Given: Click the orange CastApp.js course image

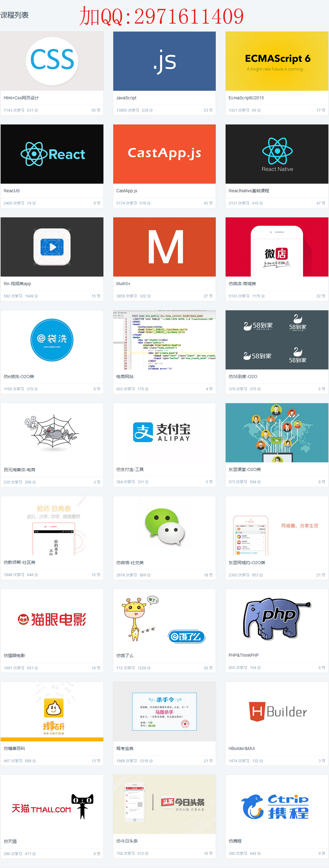Looking at the screenshot, I should coord(164,154).
